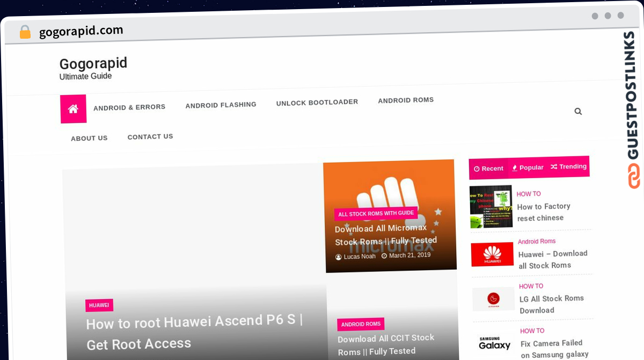Open Huawei – Download all Stock Roms post
The height and width of the screenshot is (360, 644).
pos(553,259)
